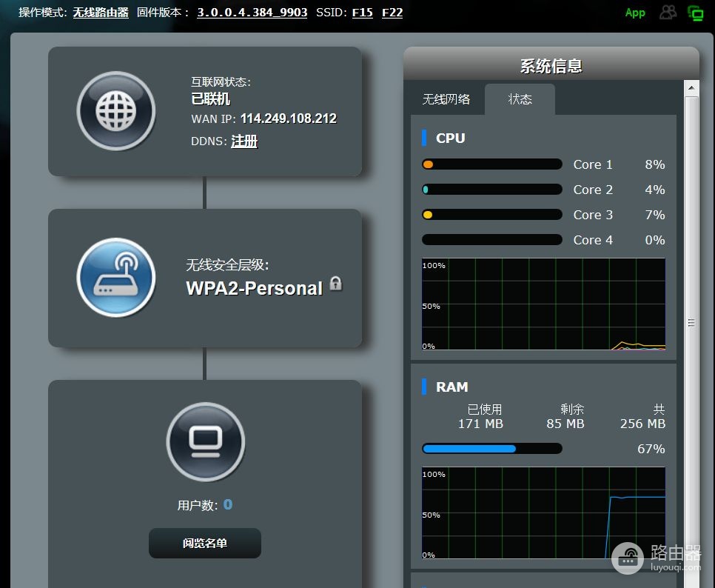Click the CPU usage history graph
Image resolution: width=715 pixels, height=588 pixels.
coord(543,304)
